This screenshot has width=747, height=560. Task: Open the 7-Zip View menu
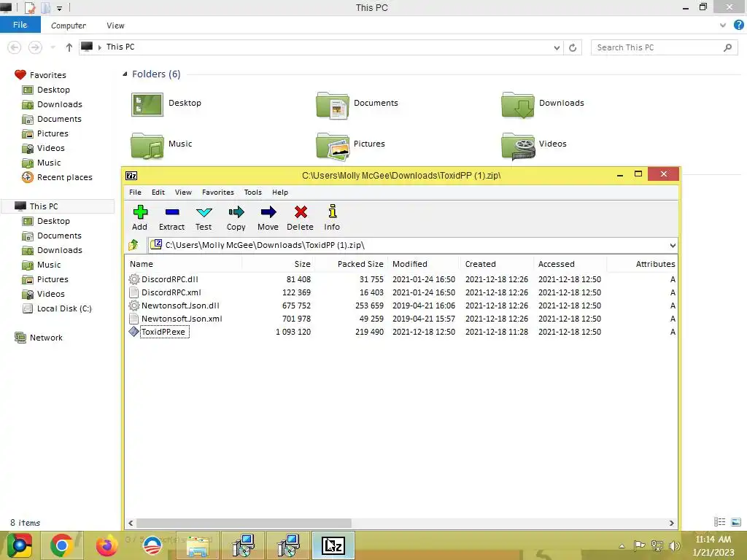(x=183, y=192)
